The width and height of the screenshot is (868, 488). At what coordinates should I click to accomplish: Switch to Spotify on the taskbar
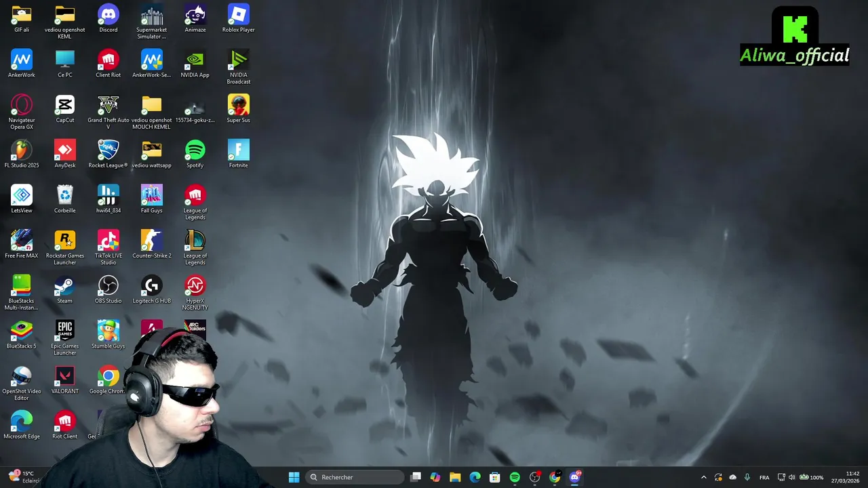tap(515, 477)
